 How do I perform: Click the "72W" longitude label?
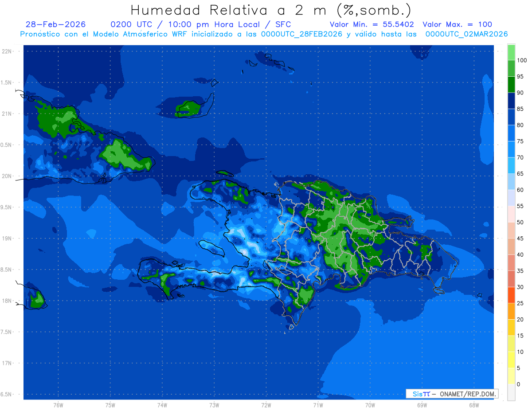[x=266, y=405]
